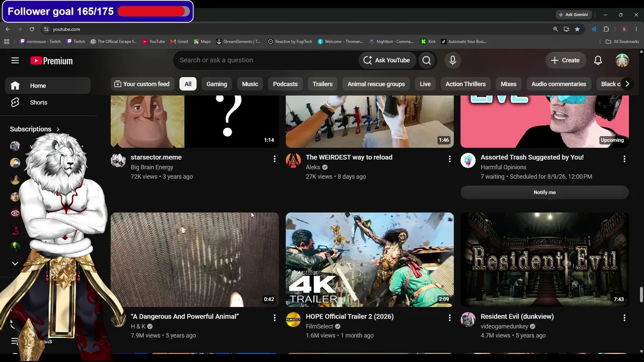Open the Harmful Opinions channel avatar

pyautogui.click(x=468, y=160)
